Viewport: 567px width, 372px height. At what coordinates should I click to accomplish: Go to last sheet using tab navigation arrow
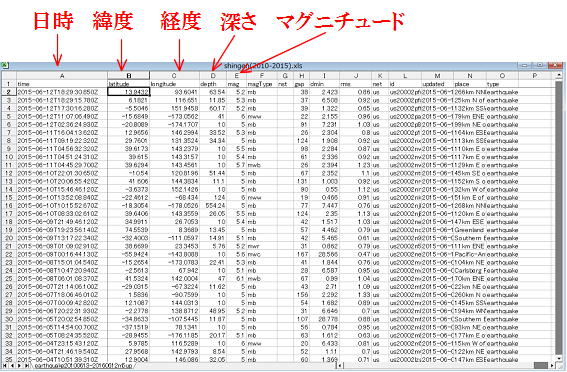[x=27, y=366]
